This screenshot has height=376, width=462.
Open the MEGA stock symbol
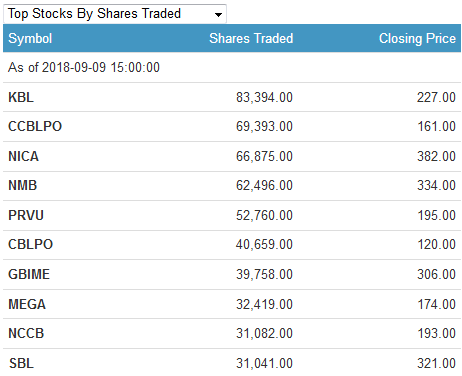click(x=27, y=304)
